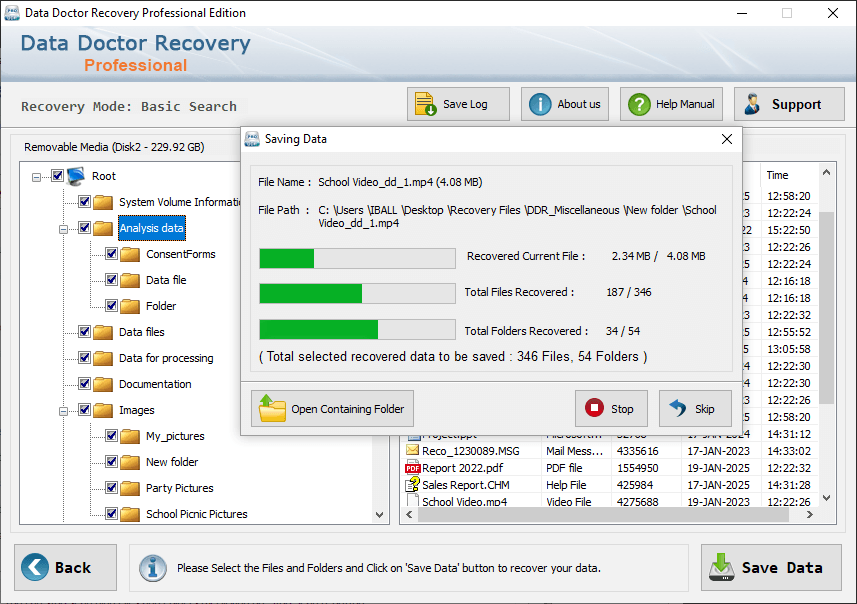
Task: Uncheck the Analysis data checkbox
Action: (x=84, y=227)
